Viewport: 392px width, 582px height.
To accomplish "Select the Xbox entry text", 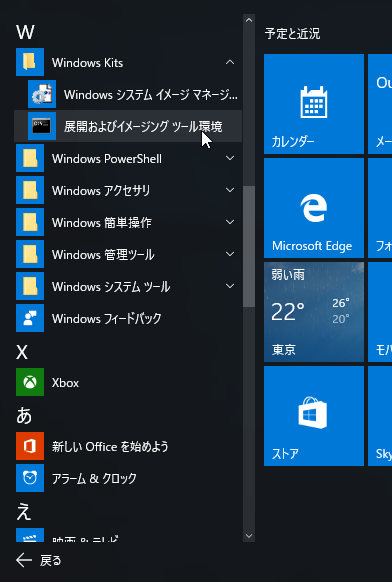I will tap(65, 383).
